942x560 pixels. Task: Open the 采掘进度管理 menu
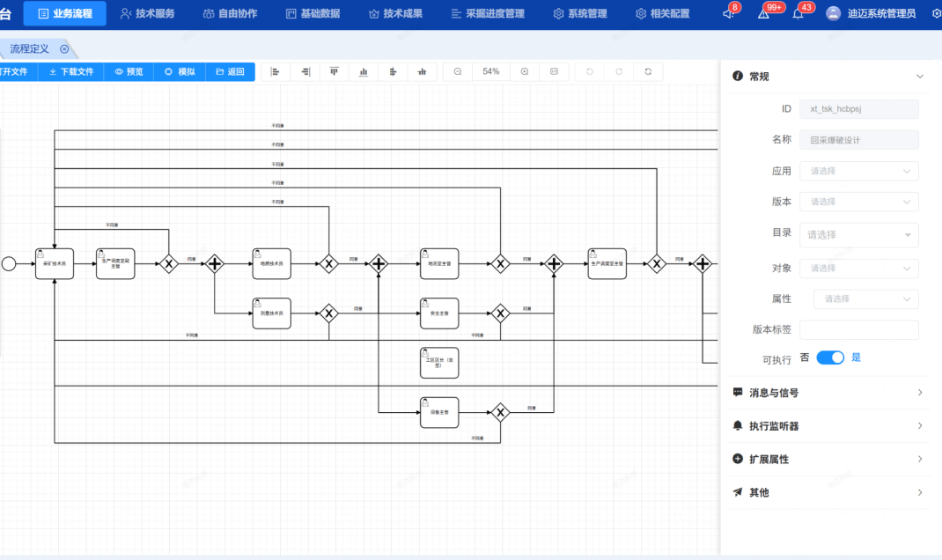click(x=488, y=13)
